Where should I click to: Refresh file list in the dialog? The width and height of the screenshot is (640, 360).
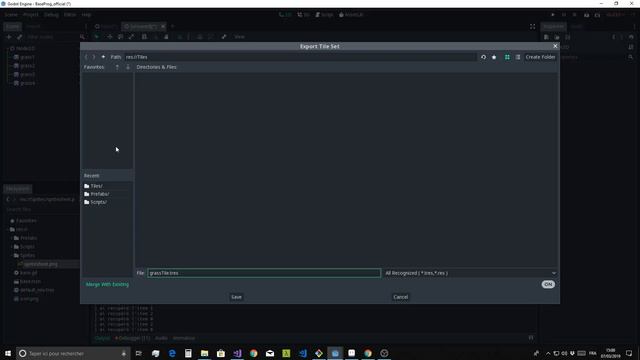click(483, 57)
